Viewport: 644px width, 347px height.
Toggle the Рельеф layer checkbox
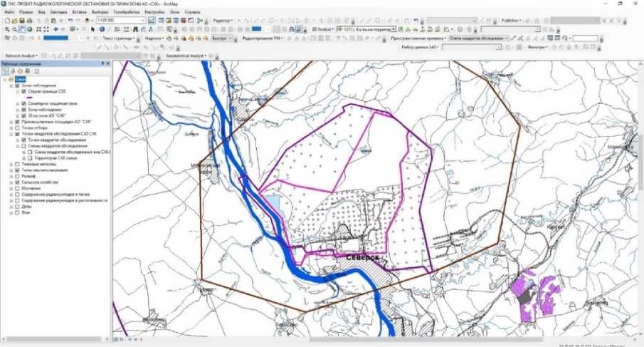pyautogui.click(x=17, y=177)
